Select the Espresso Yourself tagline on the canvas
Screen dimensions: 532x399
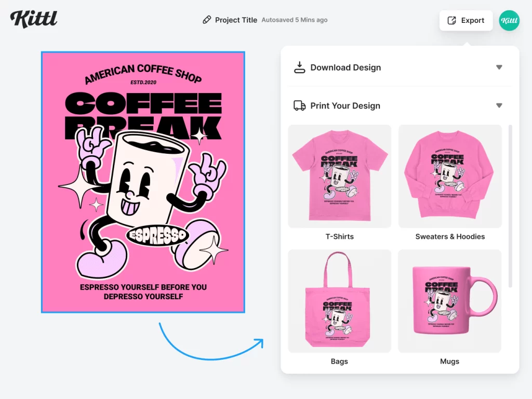click(x=143, y=291)
